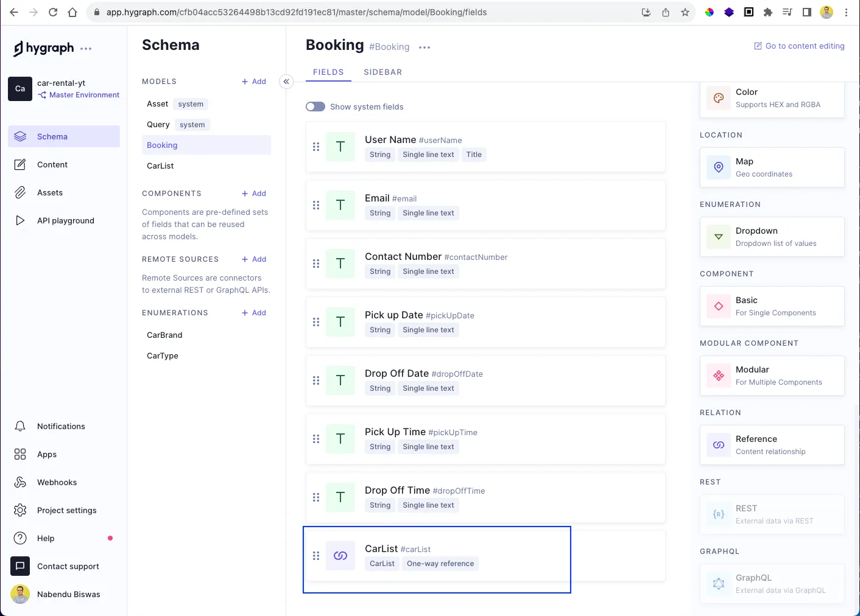Add a new remote source
This screenshot has height=616, width=860.
click(x=254, y=259)
